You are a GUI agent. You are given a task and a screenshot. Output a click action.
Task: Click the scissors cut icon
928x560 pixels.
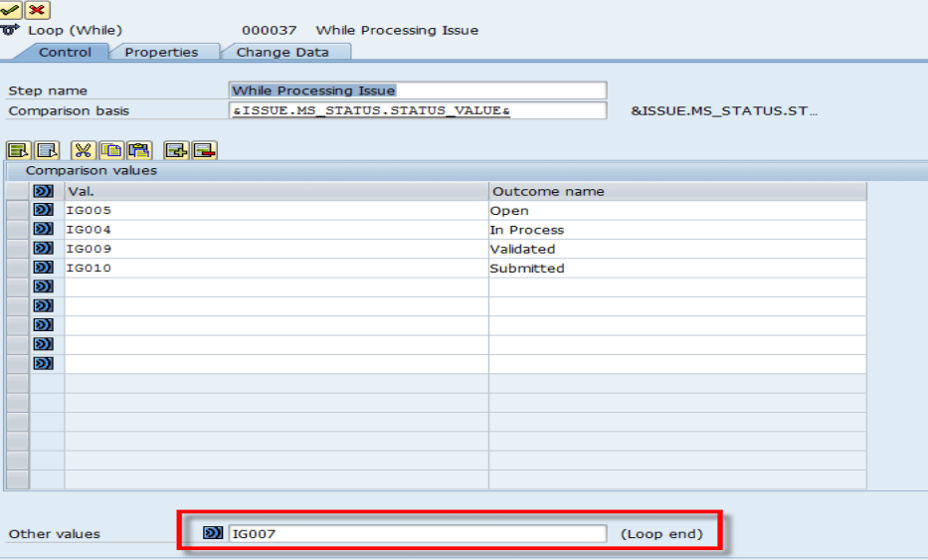83,150
